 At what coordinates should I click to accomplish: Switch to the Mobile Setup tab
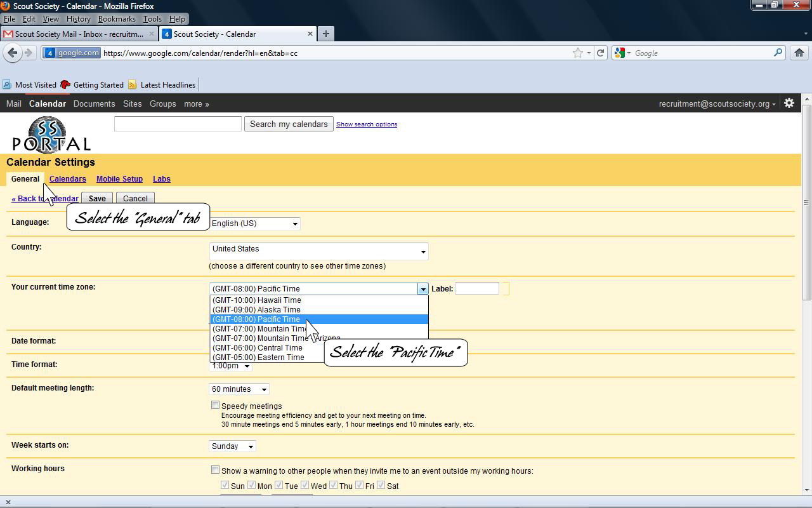click(x=119, y=179)
